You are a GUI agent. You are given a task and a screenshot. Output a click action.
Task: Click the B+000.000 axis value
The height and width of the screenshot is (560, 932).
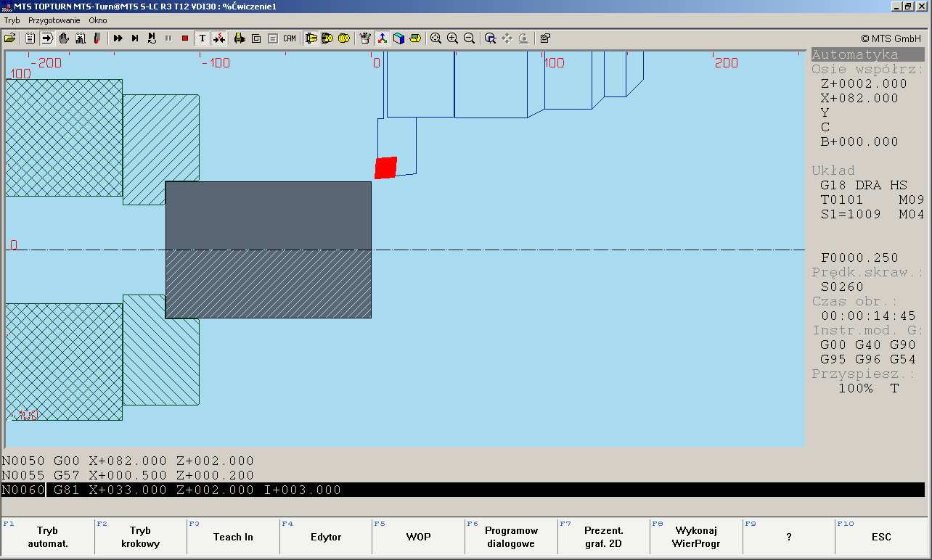coord(859,141)
